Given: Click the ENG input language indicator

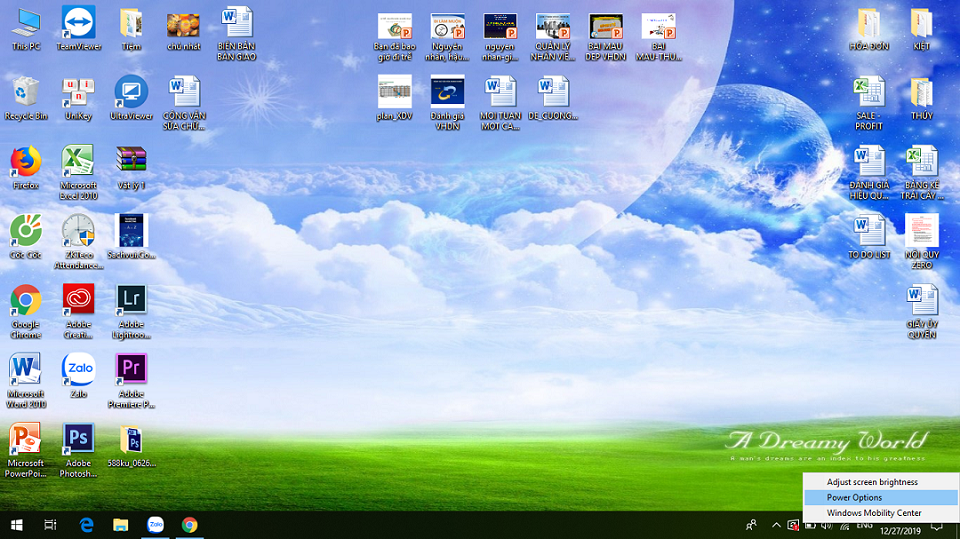Looking at the screenshot, I should click(864, 523).
